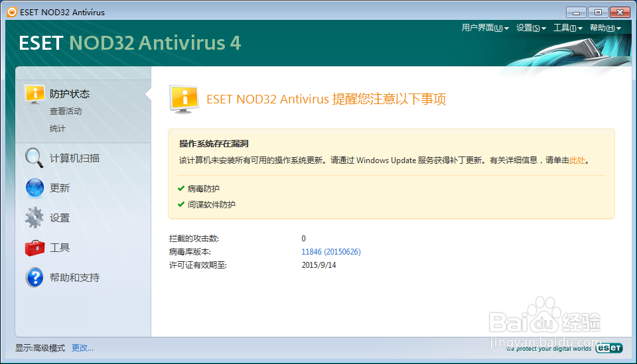Go to 更新 section

[x=59, y=188]
